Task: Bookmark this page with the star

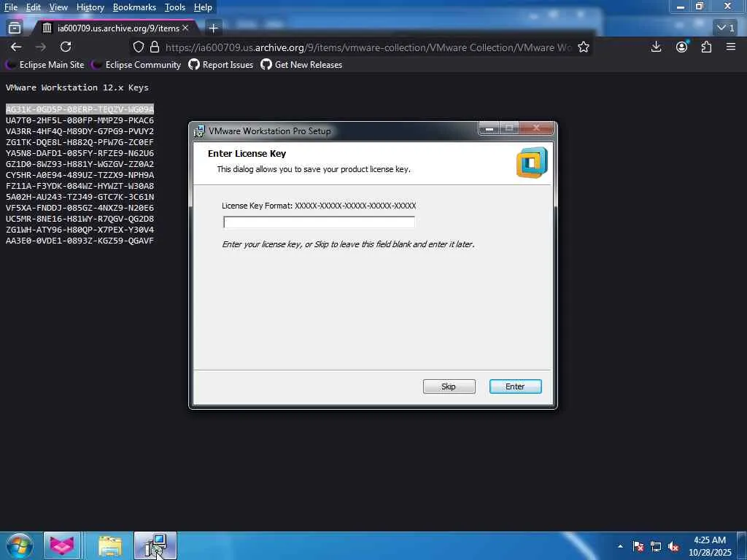Action: pyautogui.click(x=584, y=47)
